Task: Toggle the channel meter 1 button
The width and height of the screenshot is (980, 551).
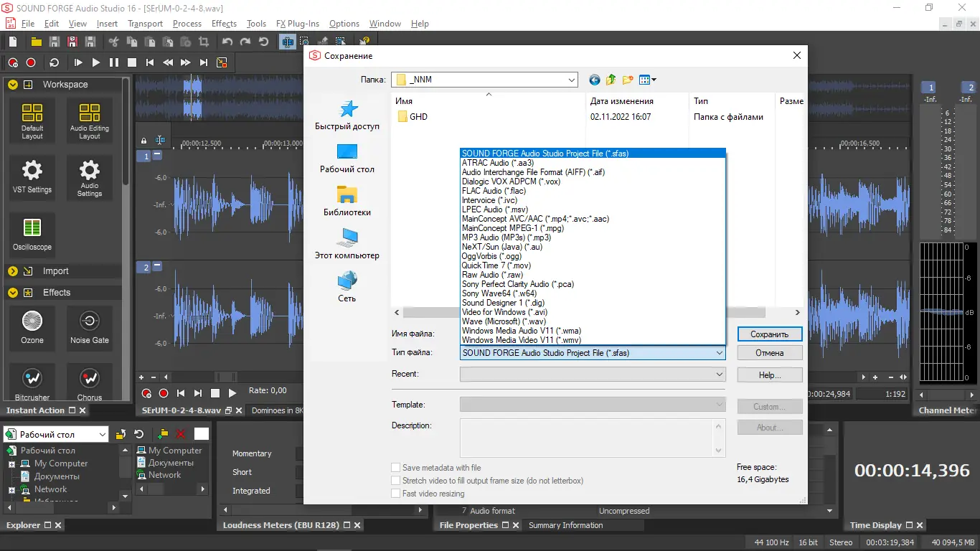Action: [930, 87]
